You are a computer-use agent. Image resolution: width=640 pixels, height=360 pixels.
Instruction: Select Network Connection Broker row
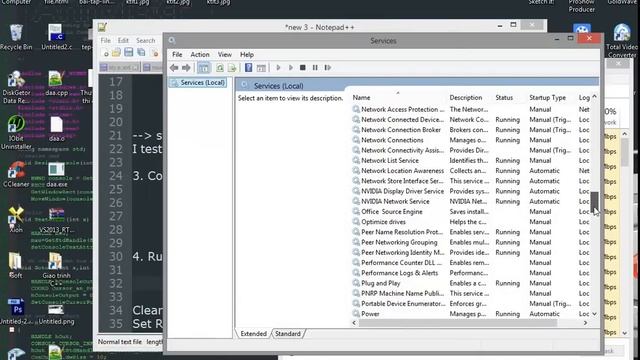tap(471, 130)
